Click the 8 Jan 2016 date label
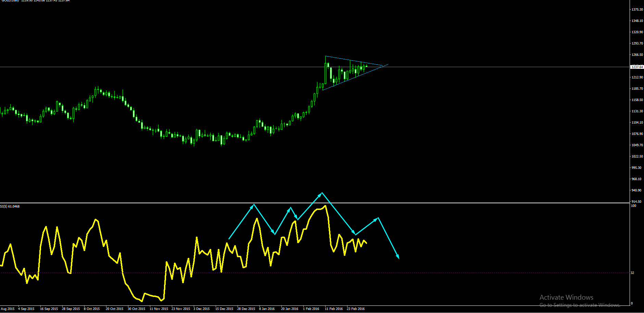Viewport: 644px width, 313px height. (x=267, y=309)
